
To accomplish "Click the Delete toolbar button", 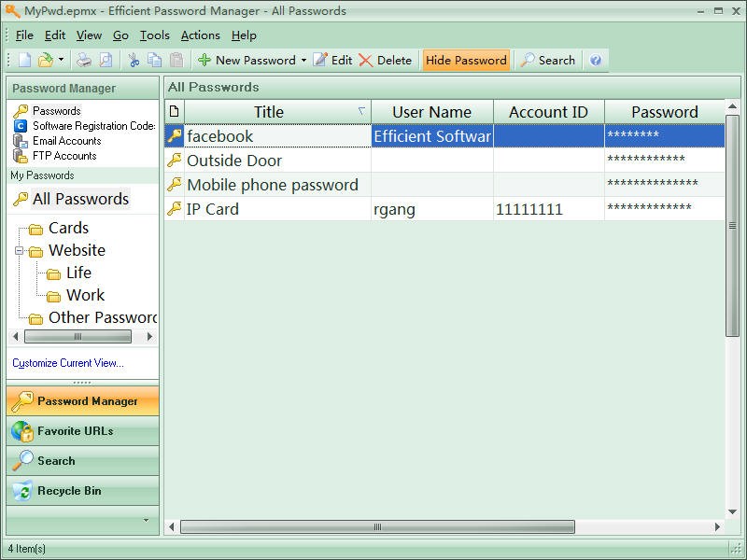I will [385, 60].
